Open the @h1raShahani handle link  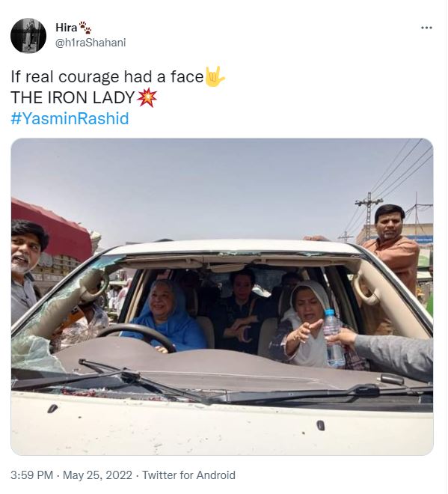click(90, 43)
